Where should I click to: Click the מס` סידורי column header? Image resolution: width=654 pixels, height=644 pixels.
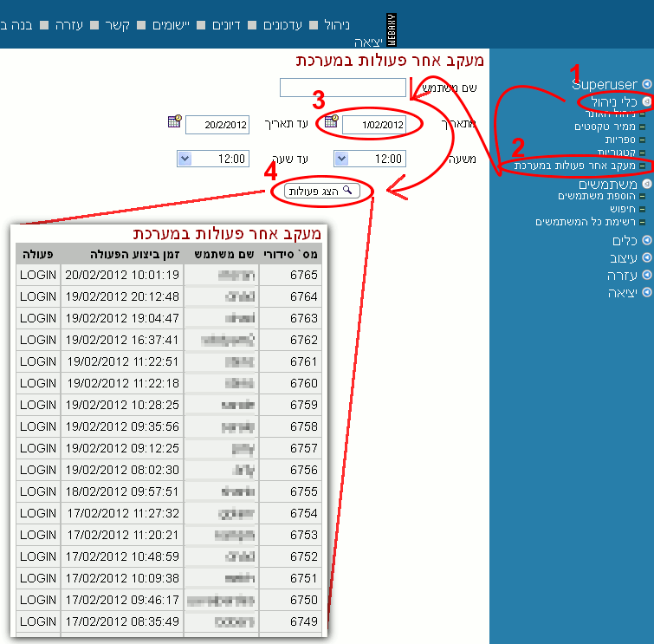pyautogui.click(x=290, y=254)
